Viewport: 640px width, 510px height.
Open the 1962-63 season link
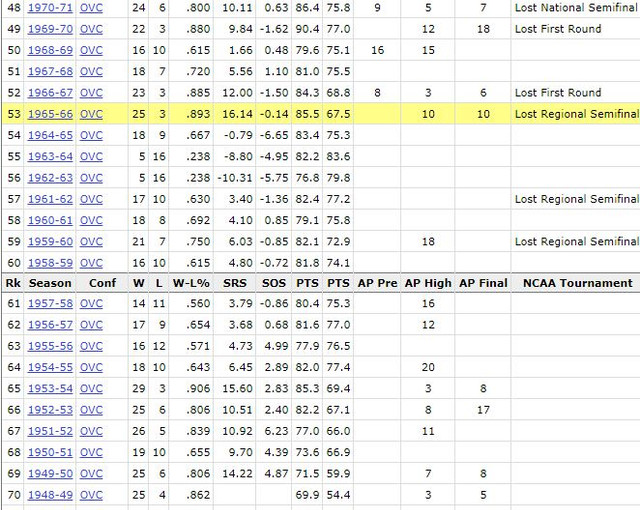[x=50, y=178]
